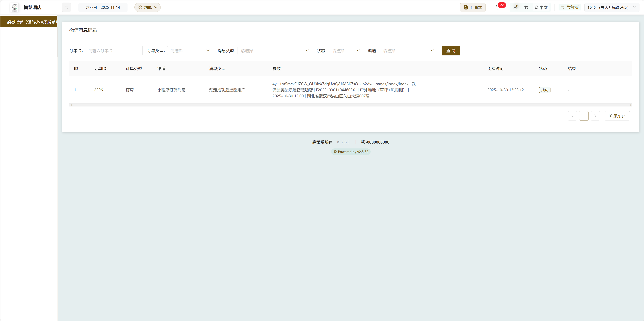Image resolution: width=644 pixels, height=321 pixels.
Task: Toggle the light/dark theme icon
Action: [515, 8]
